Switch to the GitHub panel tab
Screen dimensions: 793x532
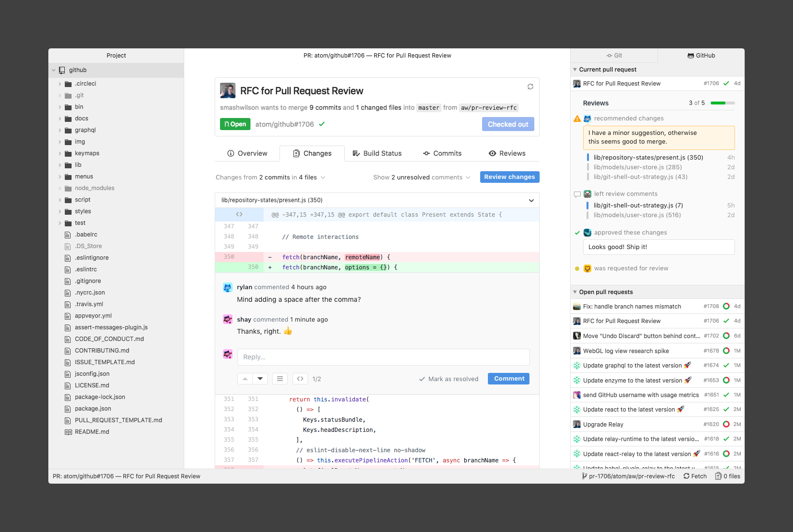[701, 56]
